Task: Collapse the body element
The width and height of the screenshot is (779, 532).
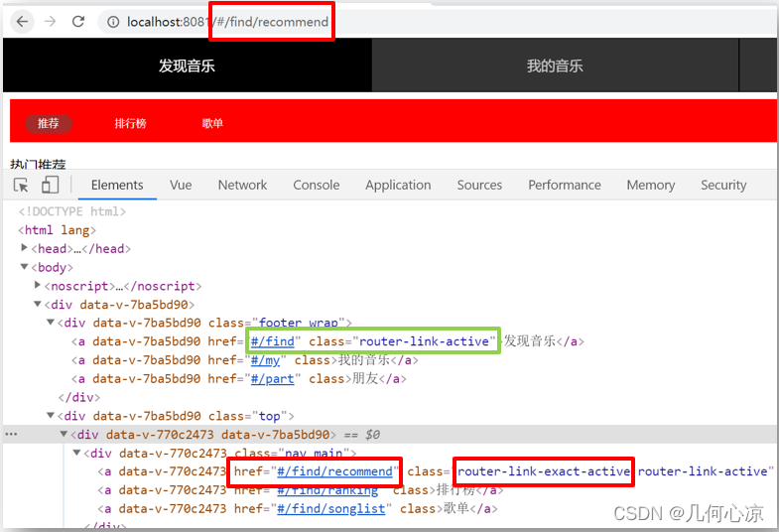Action: pyautogui.click(x=25, y=267)
